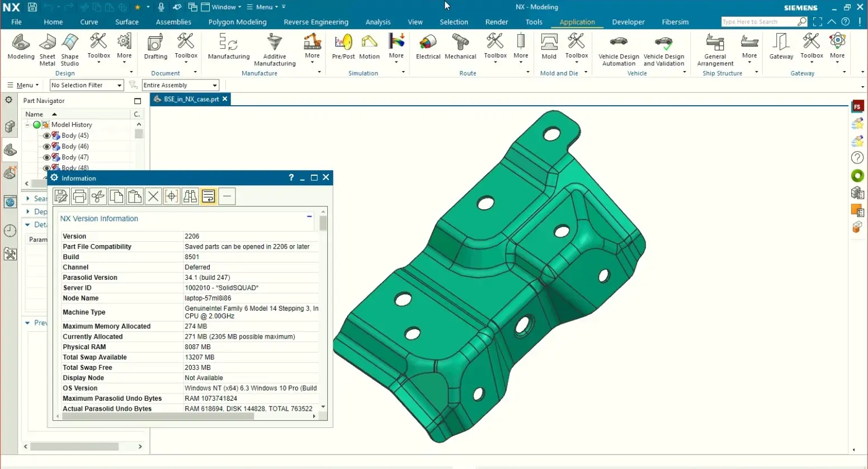Image resolution: width=868 pixels, height=469 pixels.
Task: Open the Design group Toolbox dropdown
Action: pos(98,47)
